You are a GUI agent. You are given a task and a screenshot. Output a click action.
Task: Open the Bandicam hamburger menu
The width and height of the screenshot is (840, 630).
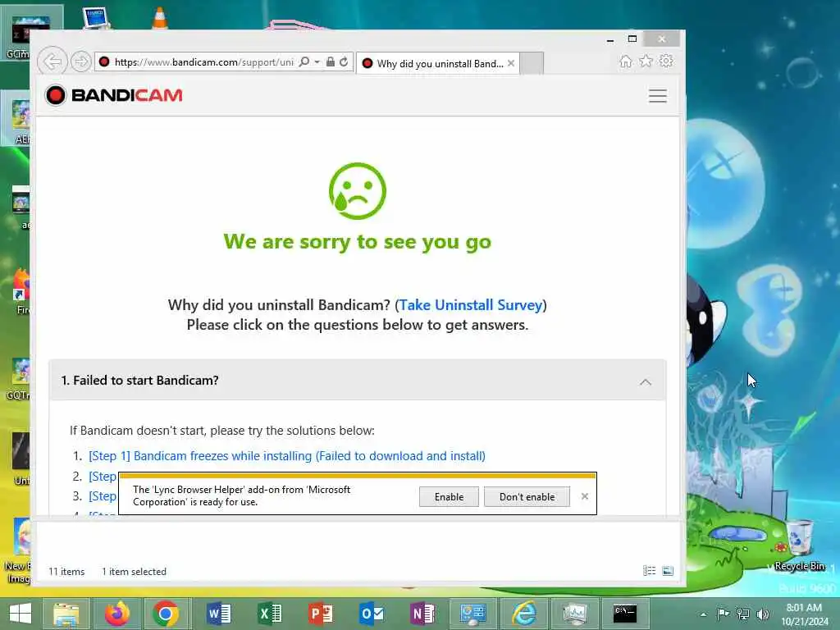point(657,96)
